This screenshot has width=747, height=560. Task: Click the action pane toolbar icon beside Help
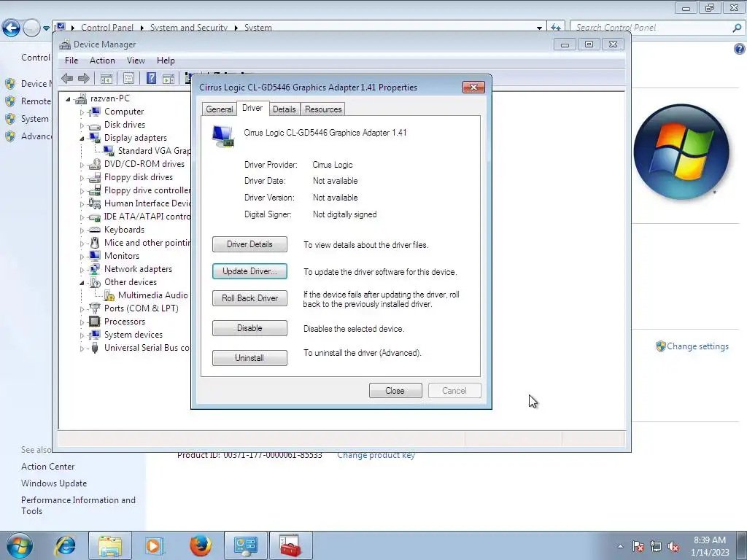click(x=169, y=78)
